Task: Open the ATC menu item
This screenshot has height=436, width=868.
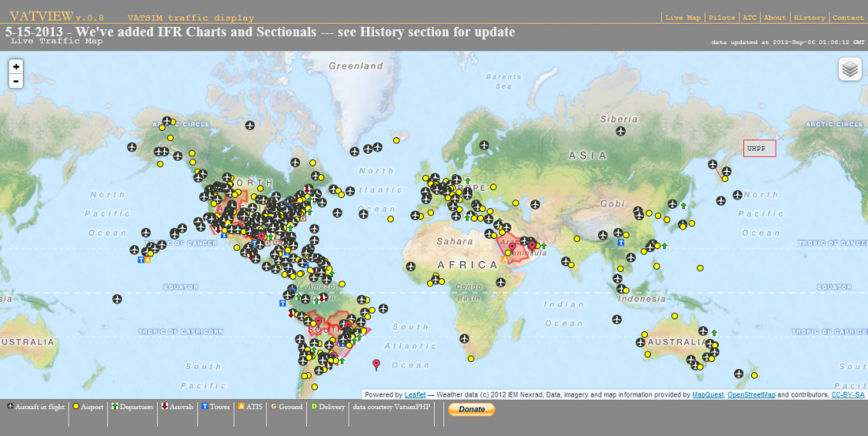Action: [750, 17]
